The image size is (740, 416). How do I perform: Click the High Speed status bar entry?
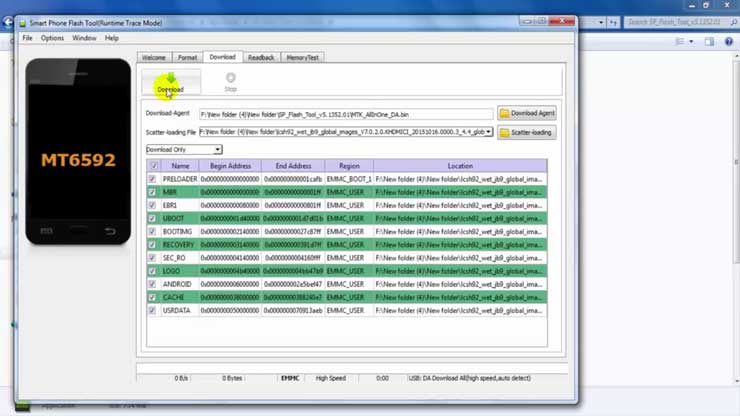pyautogui.click(x=331, y=378)
